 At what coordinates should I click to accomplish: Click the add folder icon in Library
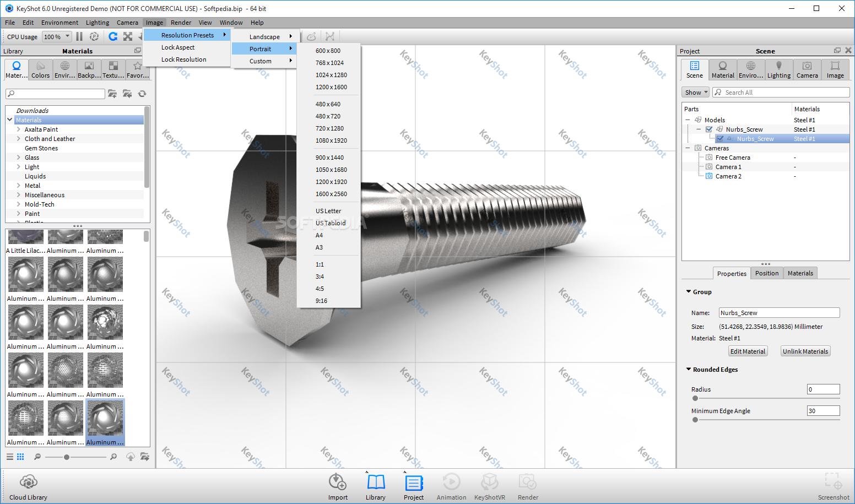point(112,94)
